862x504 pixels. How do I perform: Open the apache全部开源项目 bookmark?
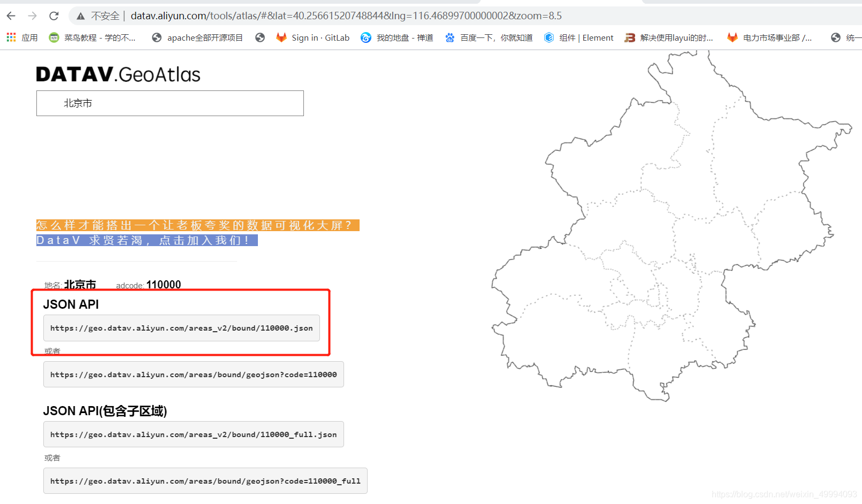(197, 37)
